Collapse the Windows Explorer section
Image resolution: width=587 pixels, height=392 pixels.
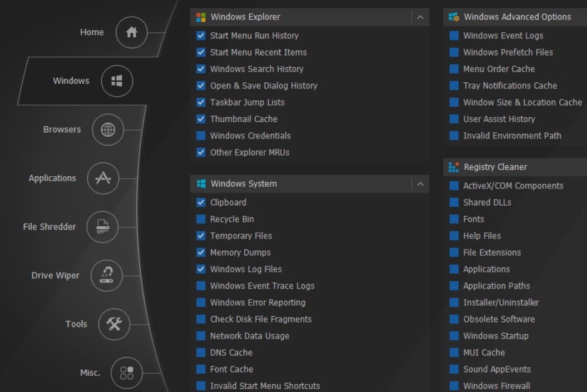421,17
